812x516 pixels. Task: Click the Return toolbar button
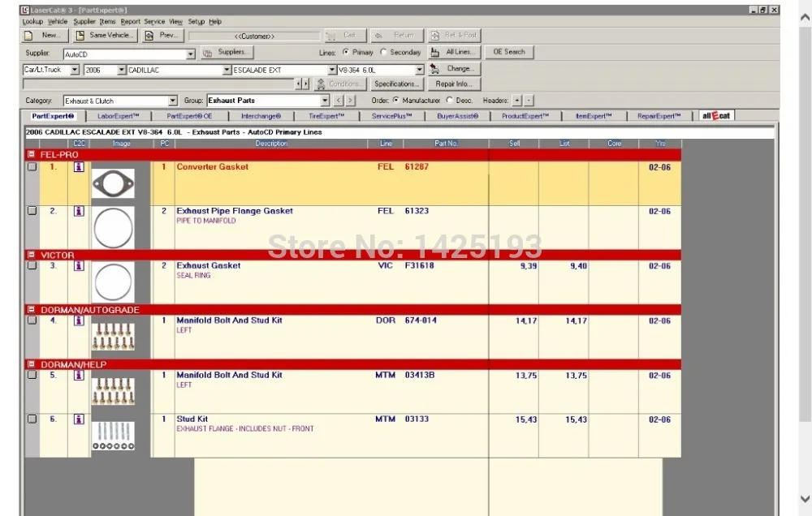coord(397,35)
